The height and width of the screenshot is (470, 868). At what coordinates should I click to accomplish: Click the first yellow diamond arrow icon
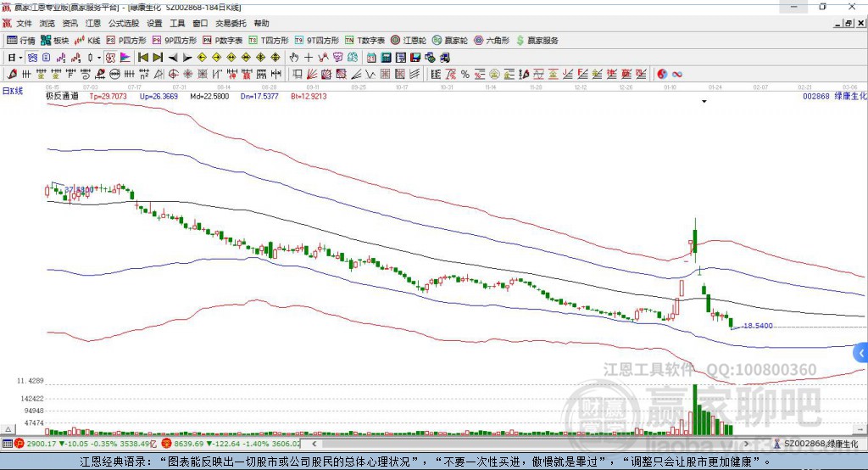tap(202, 57)
